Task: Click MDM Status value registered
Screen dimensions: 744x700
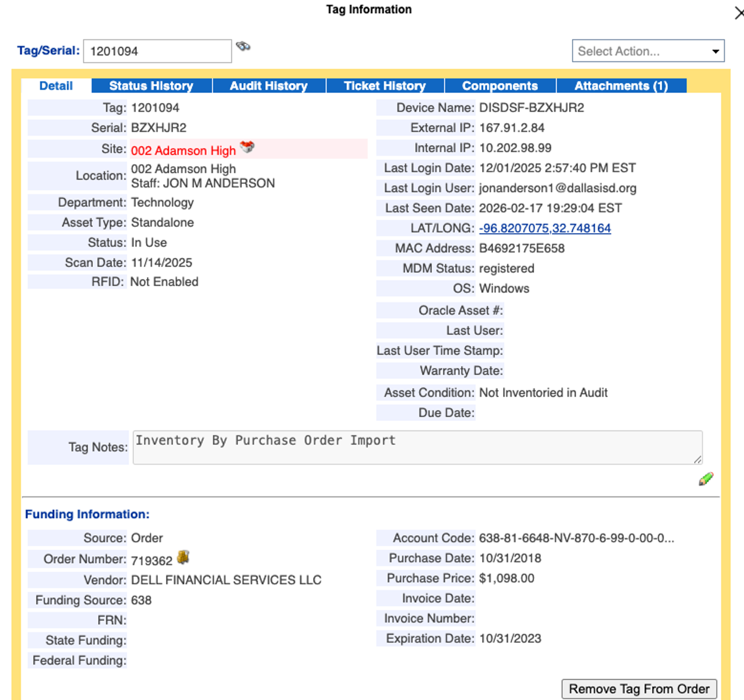Action: click(x=506, y=268)
